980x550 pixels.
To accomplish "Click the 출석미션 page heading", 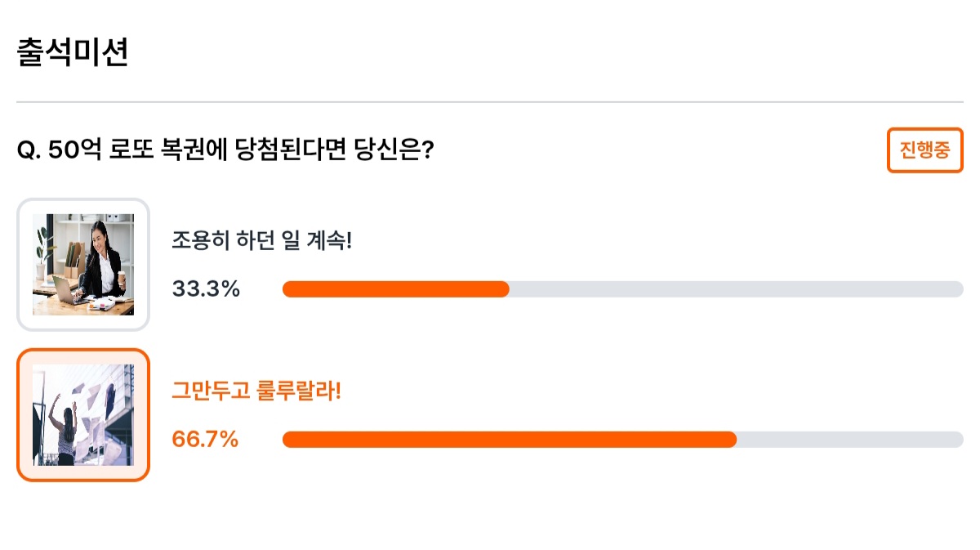I will (x=73, y=52).
